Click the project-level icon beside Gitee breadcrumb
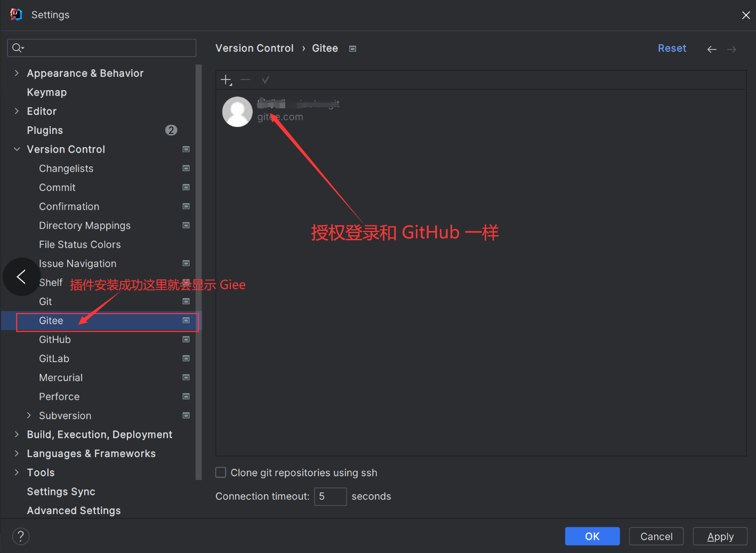 352,49
